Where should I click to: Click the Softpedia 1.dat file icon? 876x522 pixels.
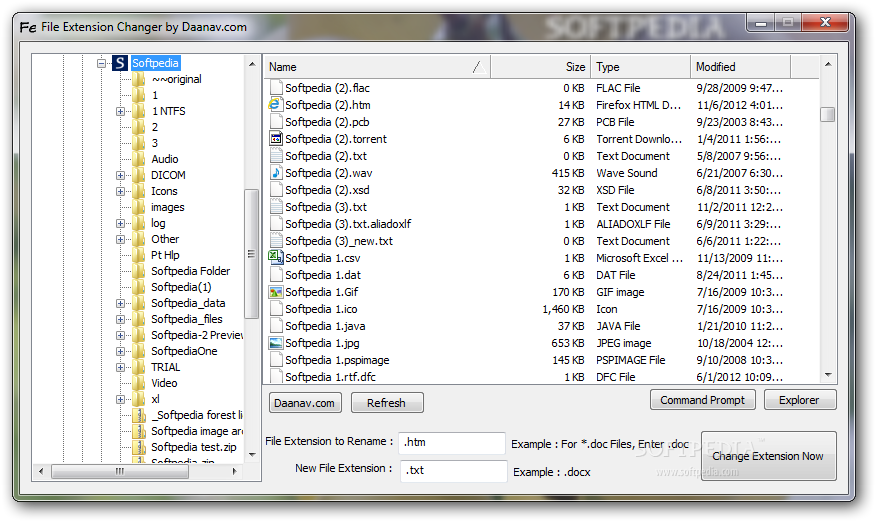click(275, 274)
